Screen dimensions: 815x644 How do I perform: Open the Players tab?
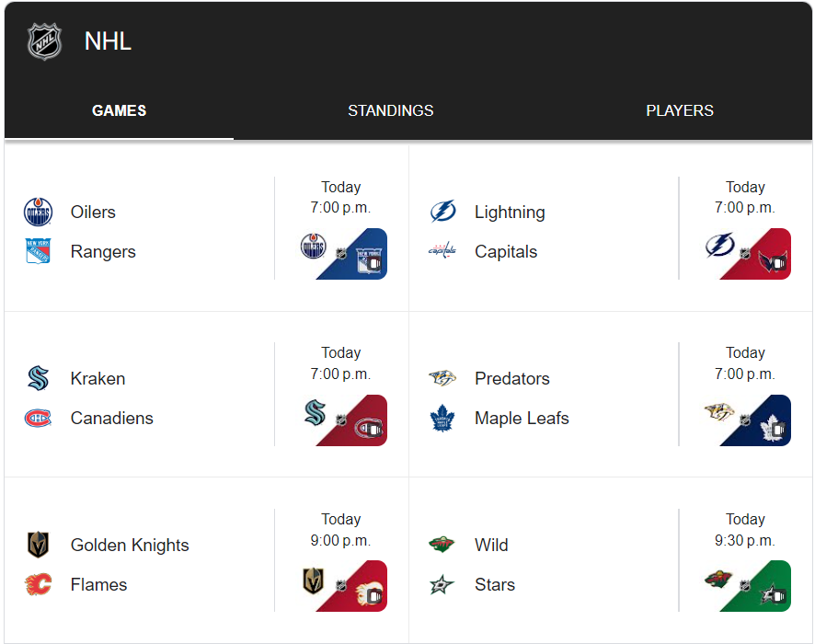click(680, 110)
